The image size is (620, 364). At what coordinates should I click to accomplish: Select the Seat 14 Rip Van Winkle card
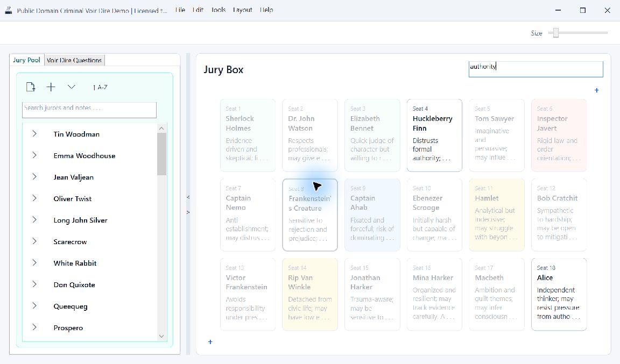click(x=310, y=294)
